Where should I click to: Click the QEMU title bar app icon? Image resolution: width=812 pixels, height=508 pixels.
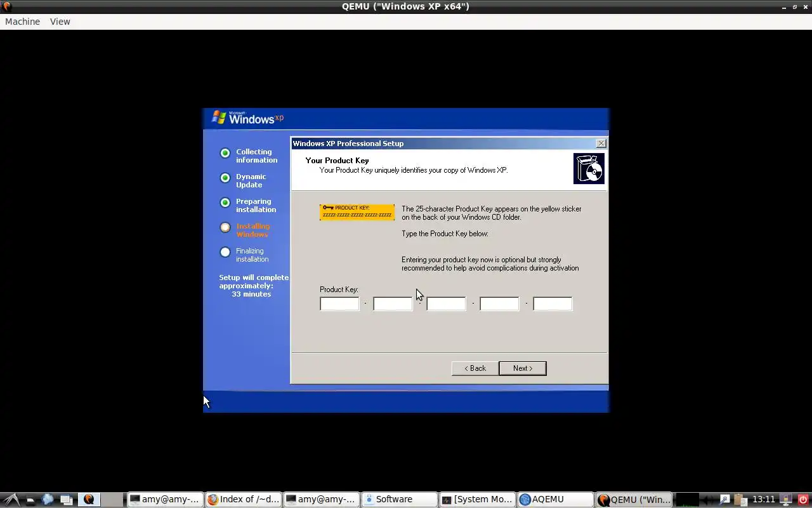coord(6,6)
